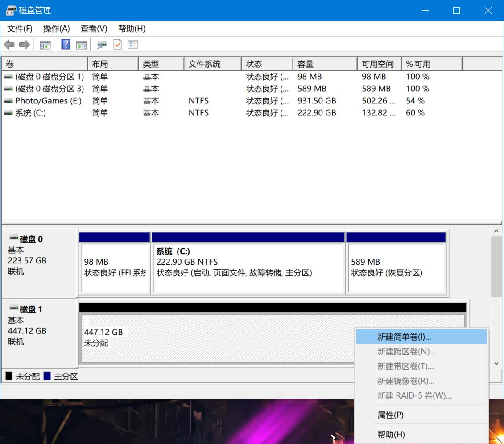Click the disk icon in title bar
This screenshot has width=504, height=444.
click(x=10, y=10)
